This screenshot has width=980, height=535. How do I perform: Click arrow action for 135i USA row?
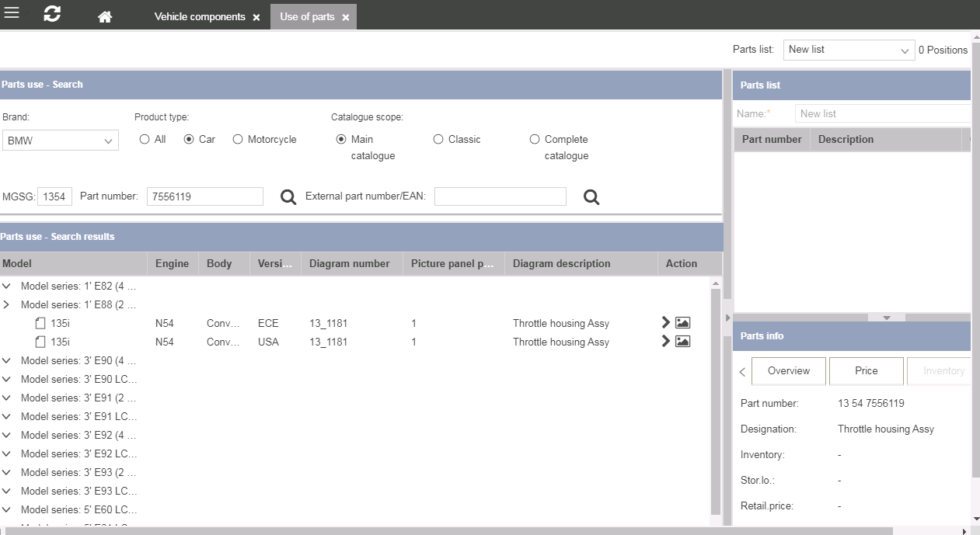pyautogui.click(x=665, y=342)
